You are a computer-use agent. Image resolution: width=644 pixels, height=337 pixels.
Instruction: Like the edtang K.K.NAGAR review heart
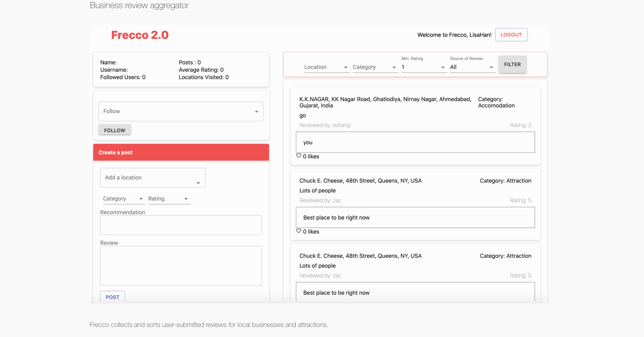click(298, 156)
